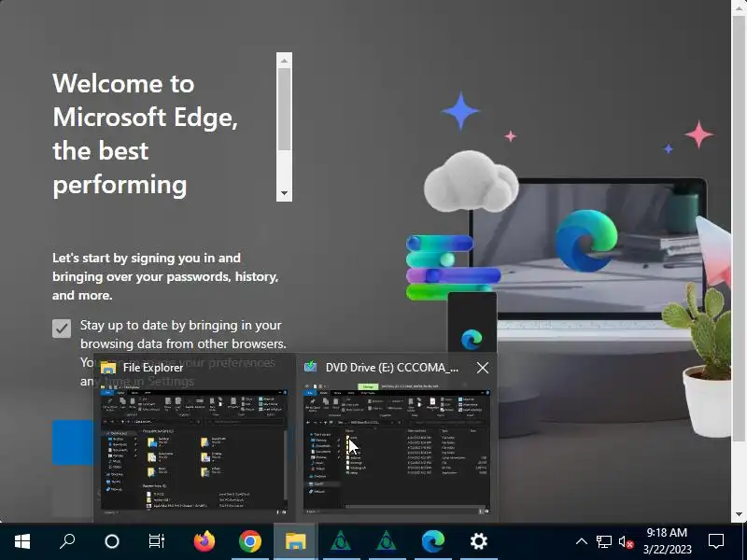Click the muted volume tray icon
Viewport: 747px width, 560px height.
point(626,542)
